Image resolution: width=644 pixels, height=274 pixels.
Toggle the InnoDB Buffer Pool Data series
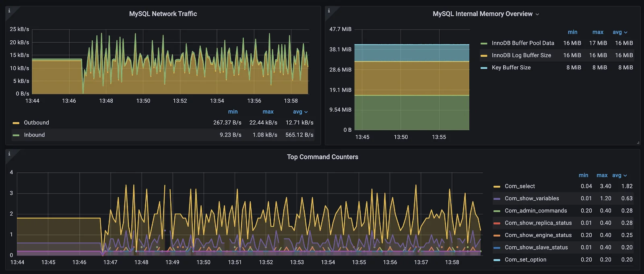(x=523, y=43)
